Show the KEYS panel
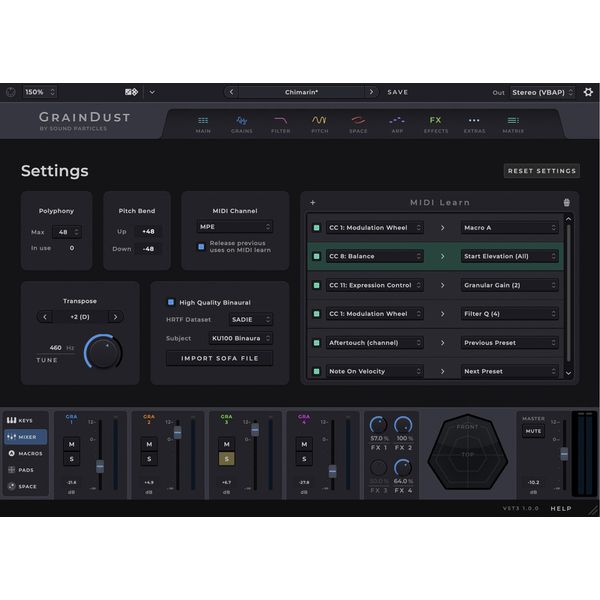The height and width of the screenshot is (600, 600). (25, 421)
